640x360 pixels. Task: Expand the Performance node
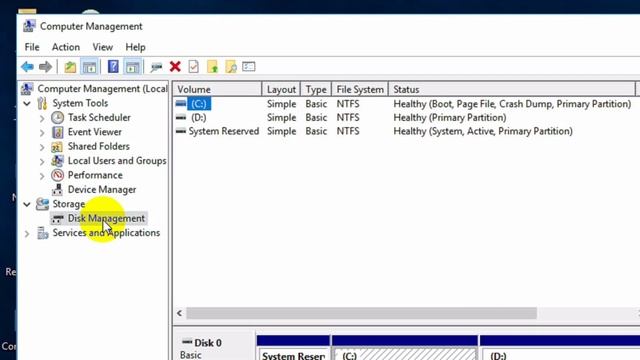tap(42, 176)
